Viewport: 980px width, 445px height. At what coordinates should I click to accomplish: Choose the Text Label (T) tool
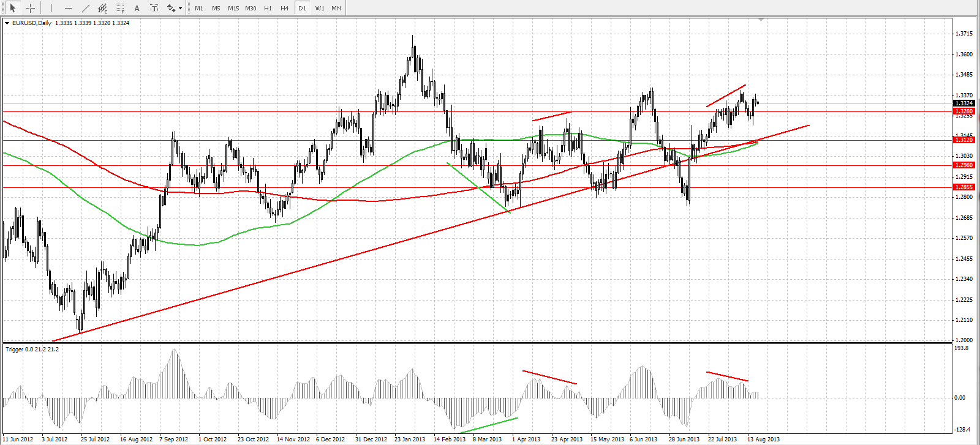pyautogui.click(x=154, y=8)
